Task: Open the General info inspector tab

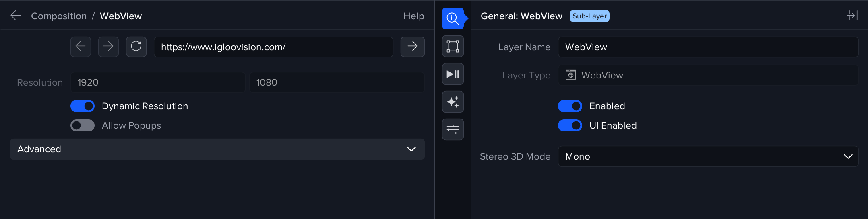Action: [453, 18]
